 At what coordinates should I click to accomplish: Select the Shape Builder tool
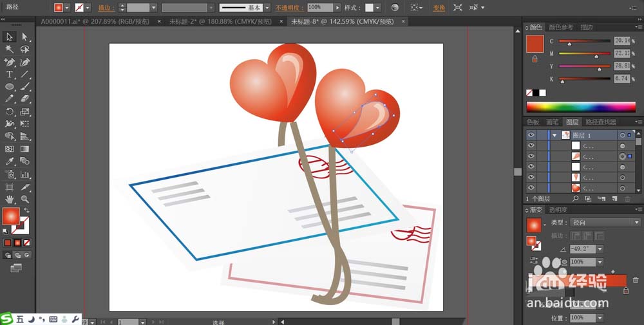pos(9,136)
